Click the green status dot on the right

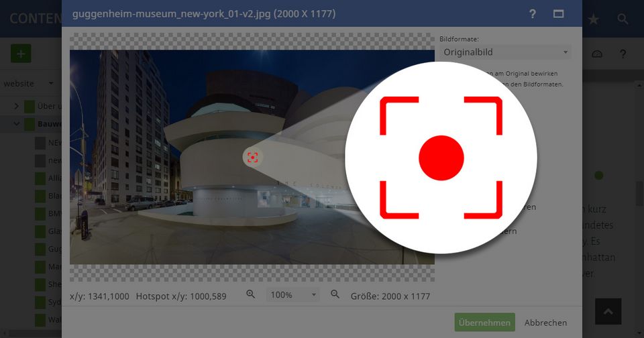[x=599, y=176]
